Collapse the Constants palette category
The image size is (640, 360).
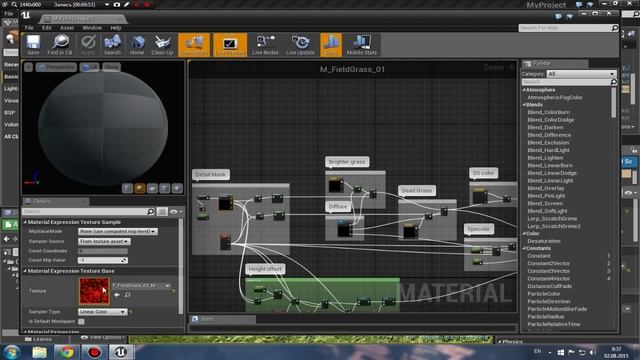pos(524,249)
